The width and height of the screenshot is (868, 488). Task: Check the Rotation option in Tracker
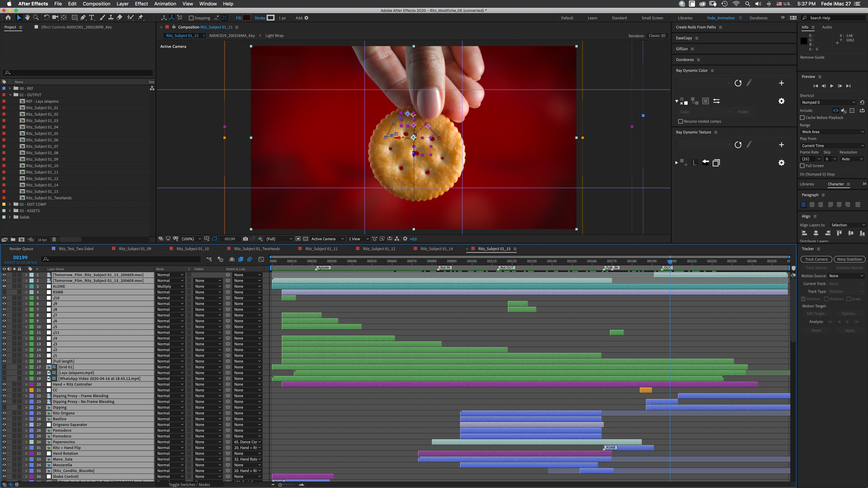[x=826, y=299]
